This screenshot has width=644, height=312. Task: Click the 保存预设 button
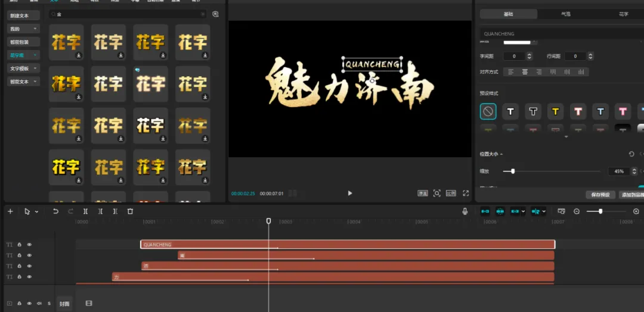pyautogui.click(x=600, y=195)
